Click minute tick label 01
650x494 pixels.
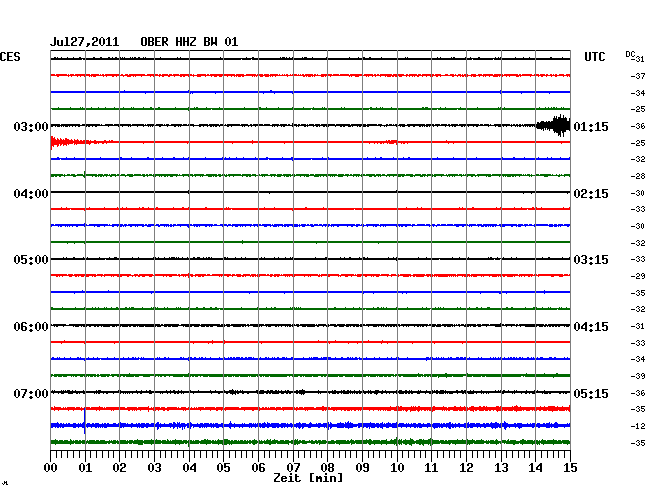[x=85, y=467]
